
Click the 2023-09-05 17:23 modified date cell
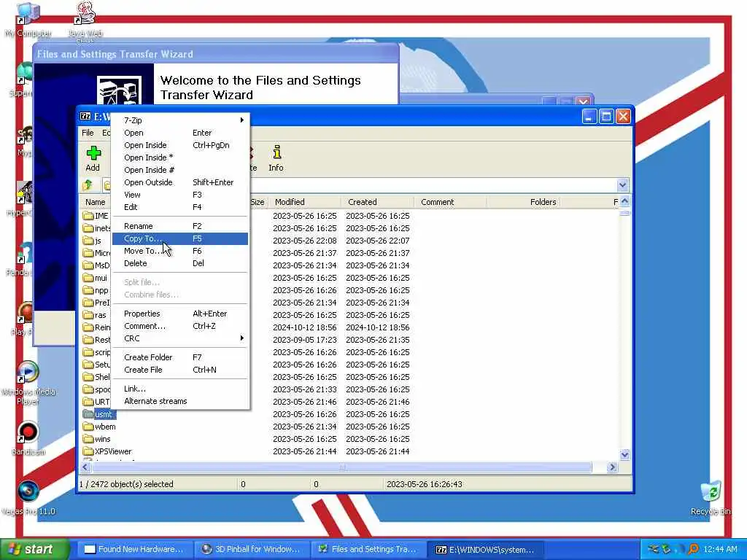point(304,340)
